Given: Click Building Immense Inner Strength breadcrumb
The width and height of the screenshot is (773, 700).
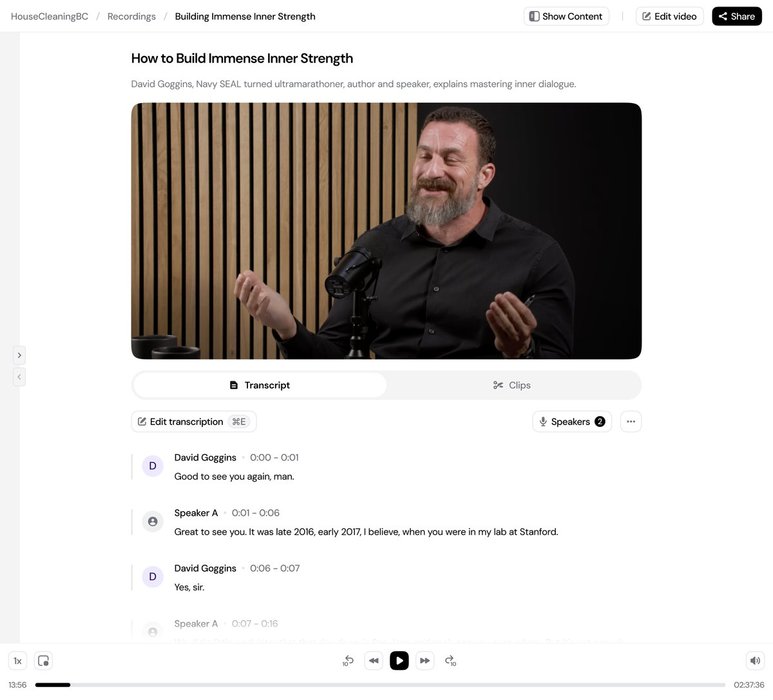Looking at the screenshot, I should (245, 16).
